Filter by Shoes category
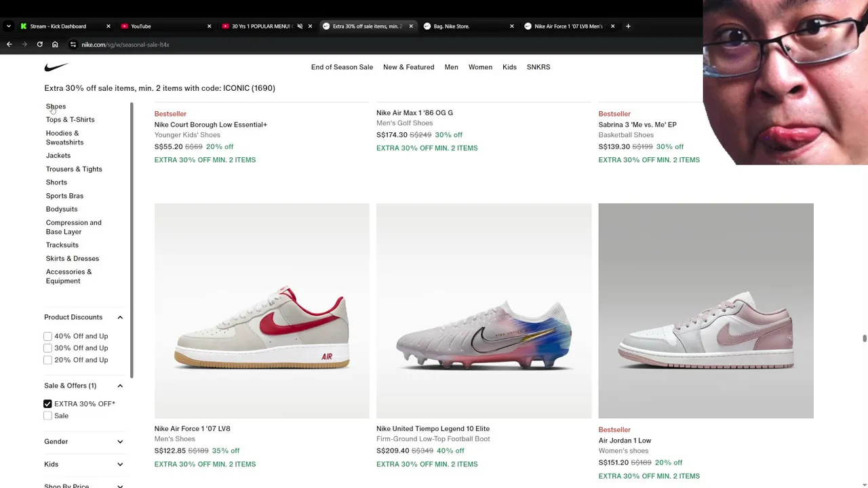 tap(56, 106)
